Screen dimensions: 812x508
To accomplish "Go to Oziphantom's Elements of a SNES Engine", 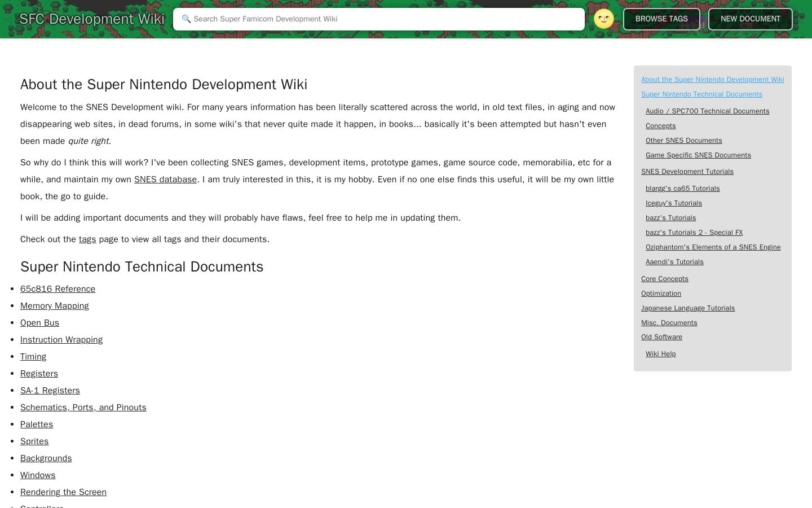I will tap(713, 247).
